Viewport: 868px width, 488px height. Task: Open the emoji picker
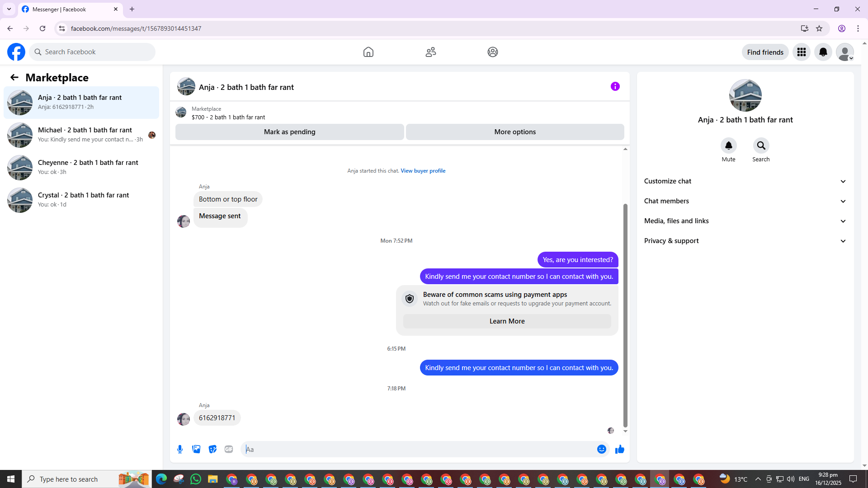pyautogui.click(x=602, y=449)
